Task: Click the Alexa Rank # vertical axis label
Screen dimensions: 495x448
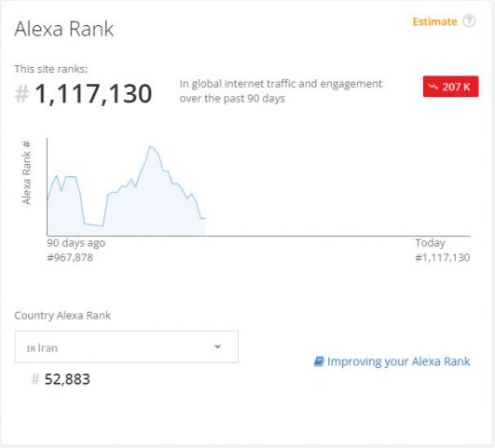Action: pyautogui.click(x=27, y=173)
